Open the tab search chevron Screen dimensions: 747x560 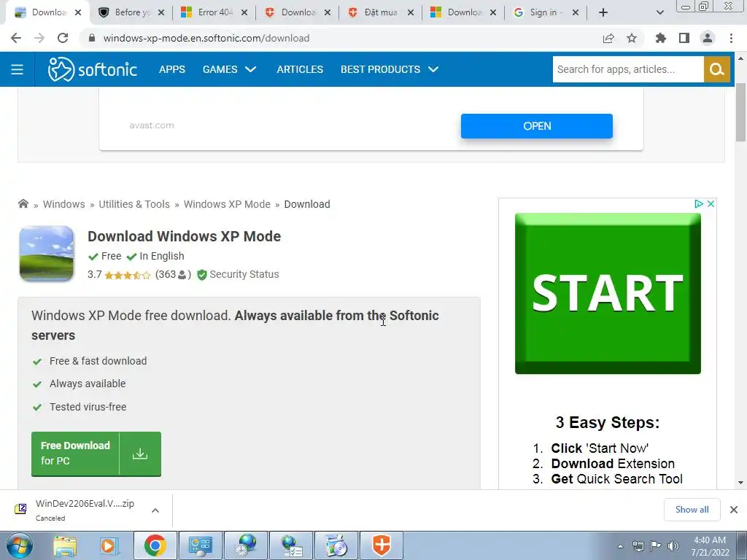click(x=659, y=12)
